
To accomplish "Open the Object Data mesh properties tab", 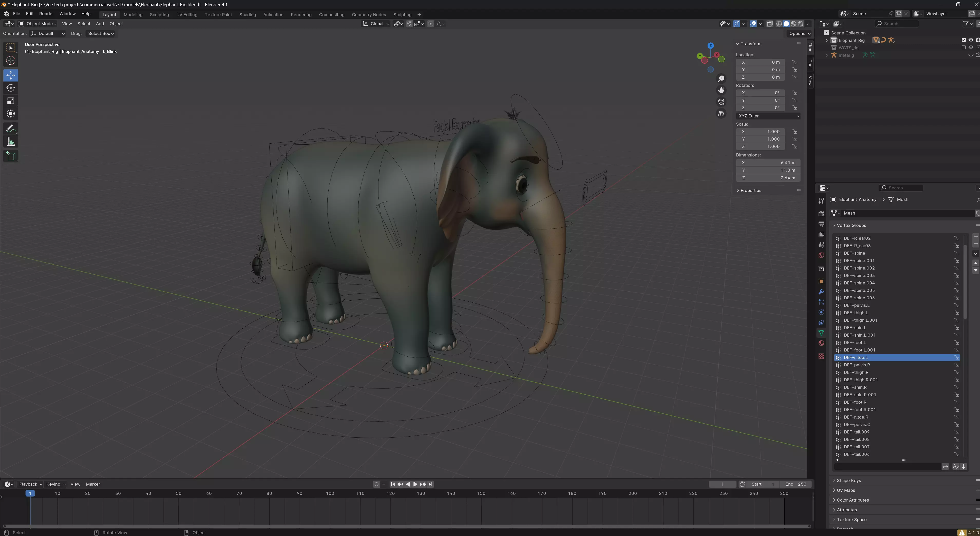I will [821, 333].
